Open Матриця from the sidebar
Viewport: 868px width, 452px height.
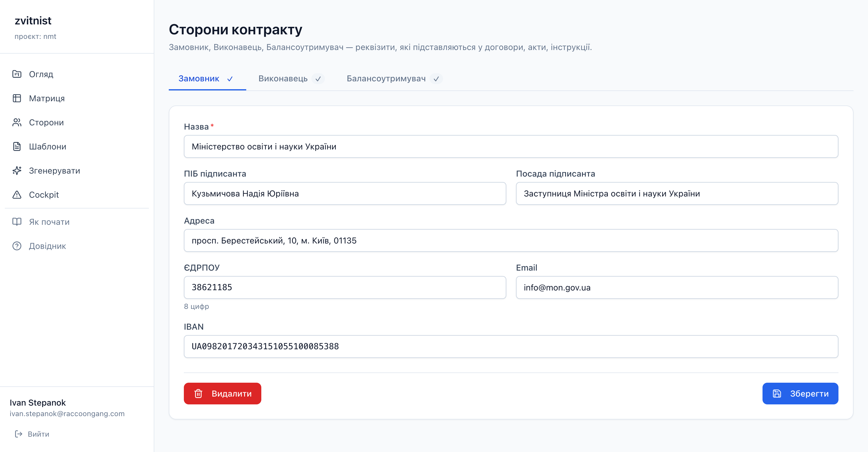[x=77, y=98]
